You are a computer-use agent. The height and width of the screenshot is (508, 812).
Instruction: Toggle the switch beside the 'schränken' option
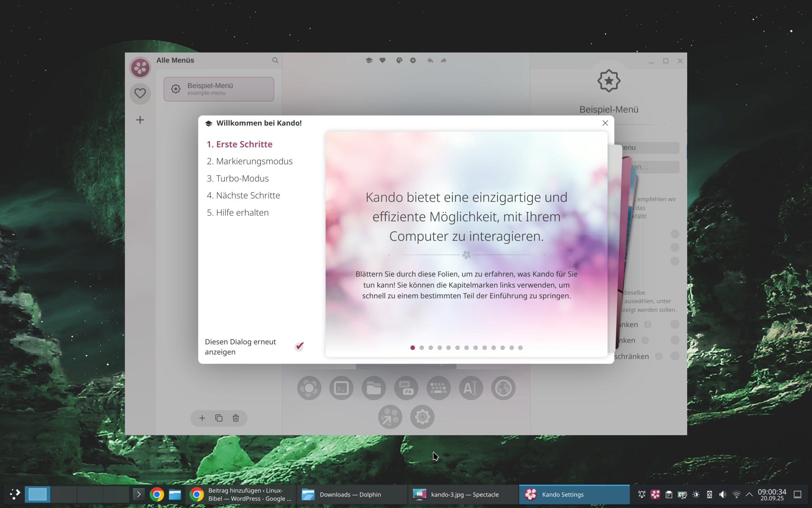pyautogui.click(x=674, y=356)
